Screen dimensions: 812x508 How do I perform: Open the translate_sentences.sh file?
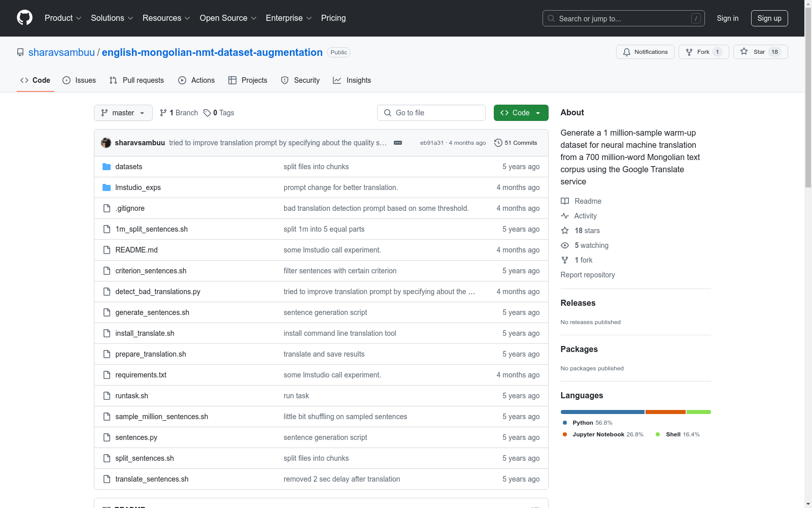(152, 479)
